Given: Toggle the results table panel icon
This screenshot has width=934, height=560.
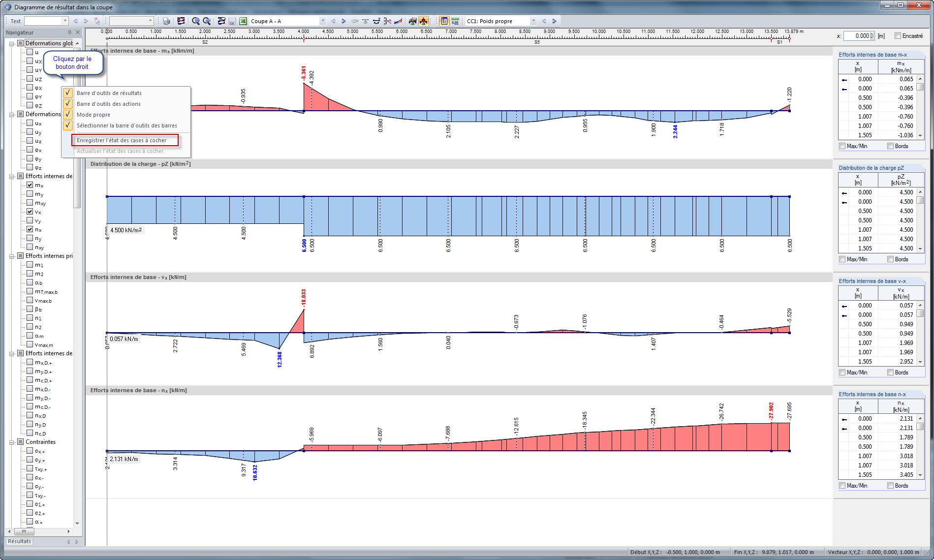Looking at the screenshot, I should point(444,21).
